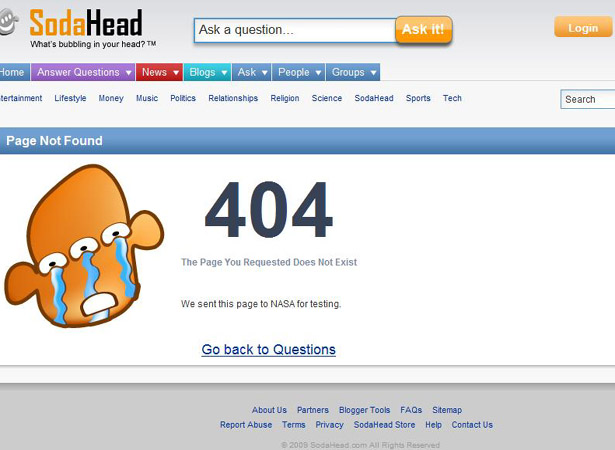This screenshot has width=615, height=450.
Task: Click the Login button
Action: click(x=583, y=27)
